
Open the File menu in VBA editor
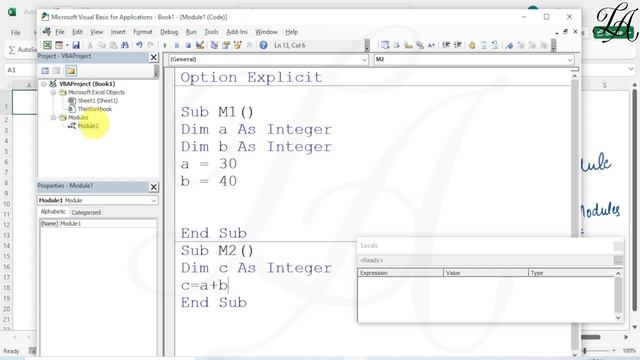[60, 32]
